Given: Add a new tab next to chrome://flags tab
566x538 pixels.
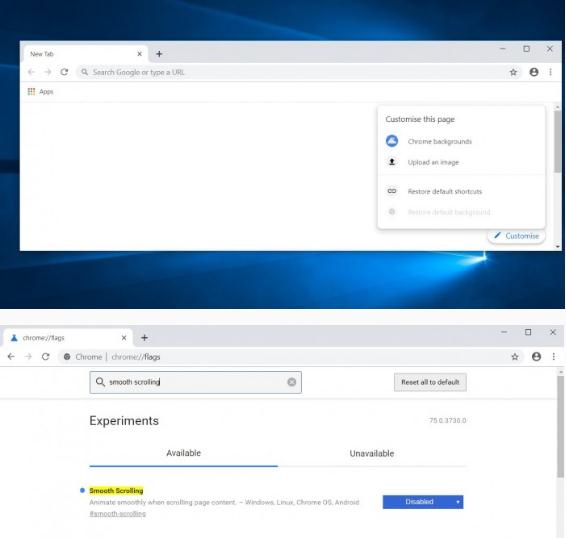Looking at the screenshot, I should click(144, 338).
